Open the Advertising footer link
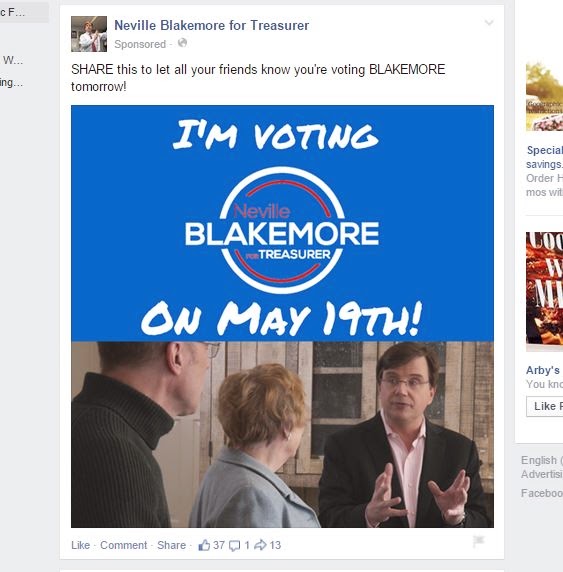This screenshot has height=572, width=563. [x=542, y=474]
